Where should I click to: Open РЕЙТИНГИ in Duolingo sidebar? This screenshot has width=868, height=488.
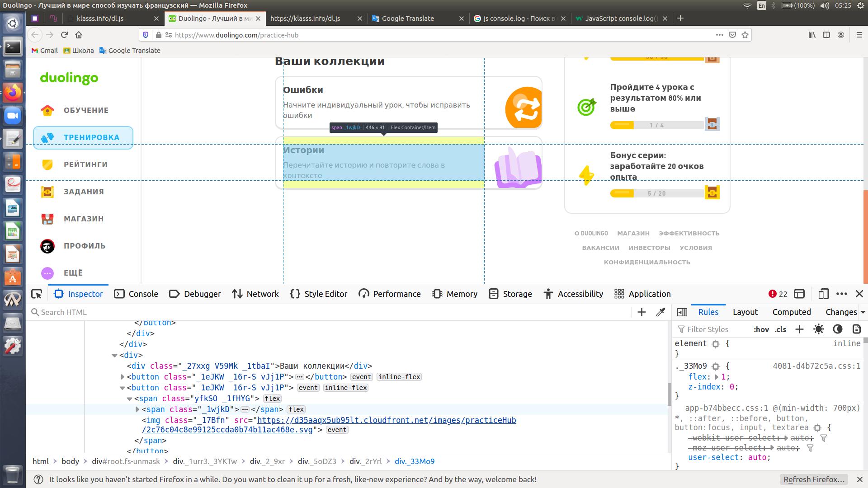pos(85,164)
